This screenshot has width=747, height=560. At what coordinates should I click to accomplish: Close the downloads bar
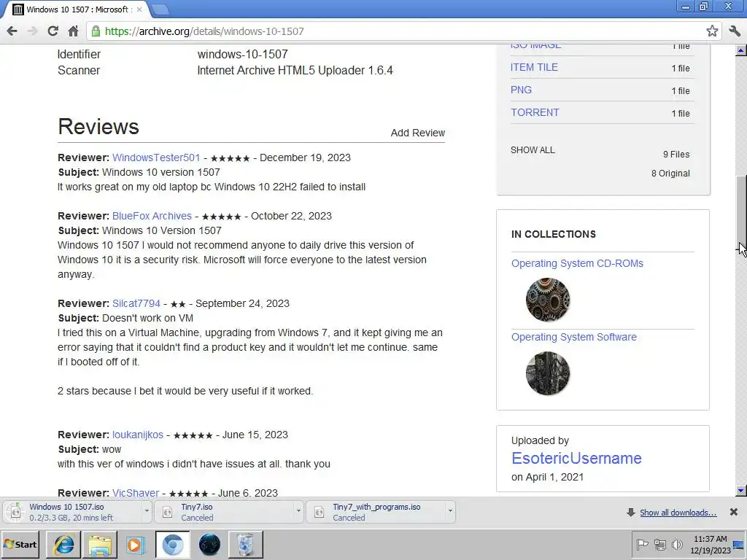click(x=734, y=512)
